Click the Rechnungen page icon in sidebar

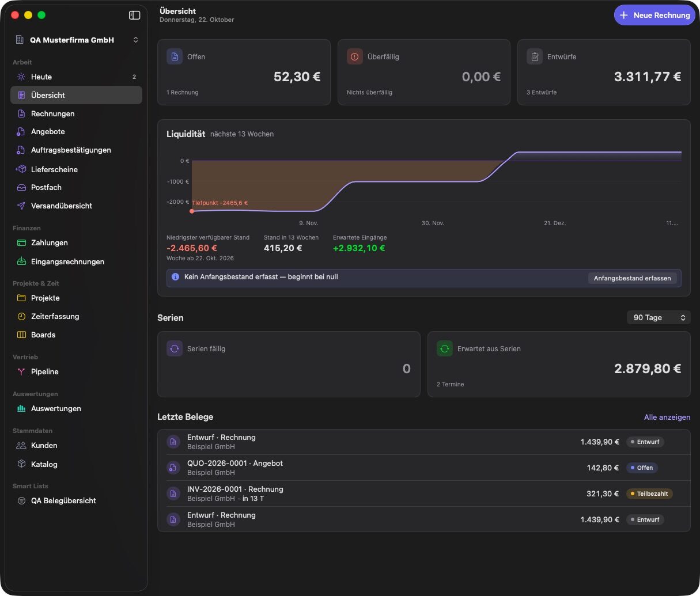point(21,113)
